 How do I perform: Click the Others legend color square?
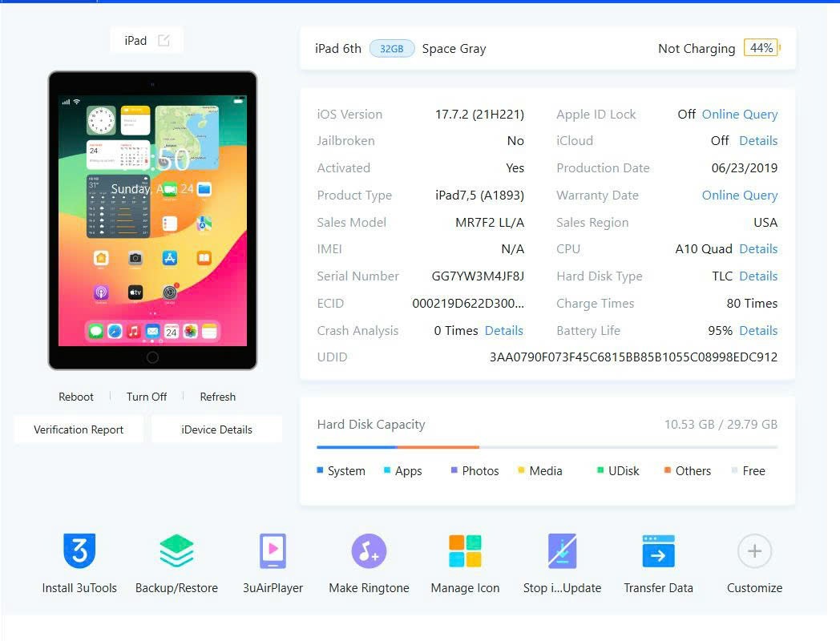pyautogui.click(x=667, y=470)
